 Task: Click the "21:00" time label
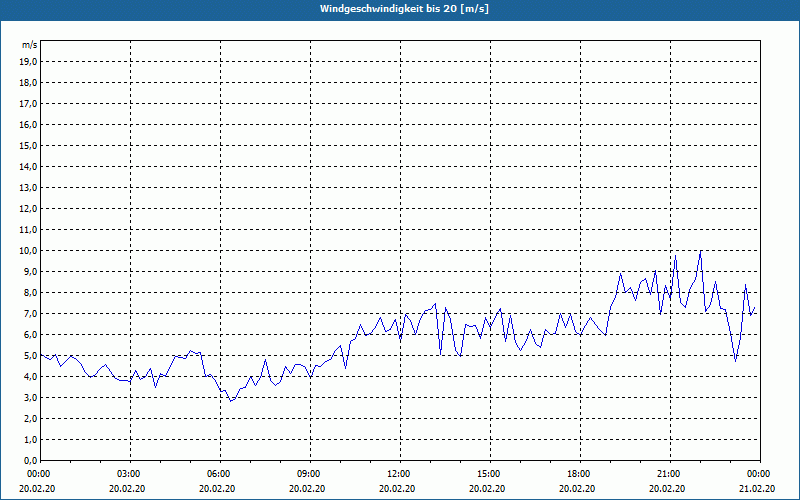click(670, 474)
